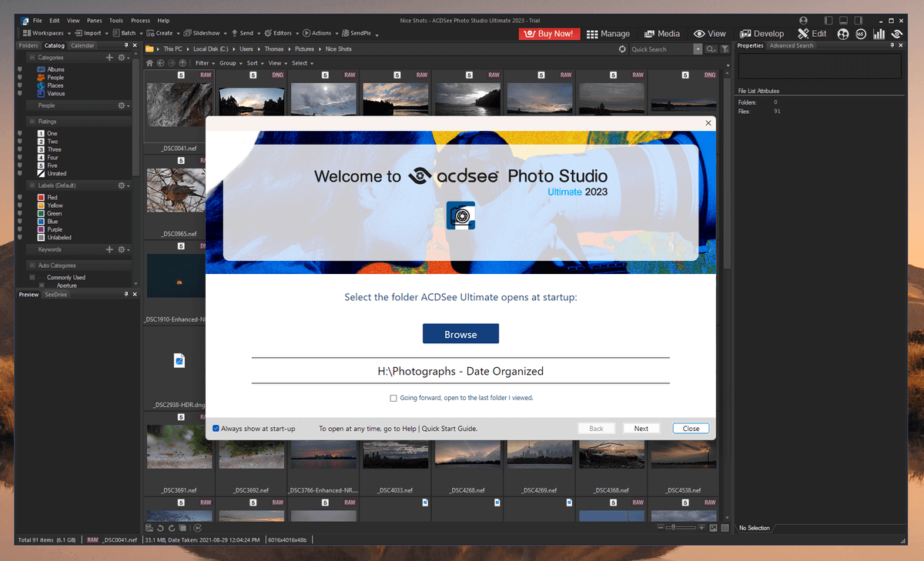
Task: Launch the Batch tool
Action: [x=126, y=33]
